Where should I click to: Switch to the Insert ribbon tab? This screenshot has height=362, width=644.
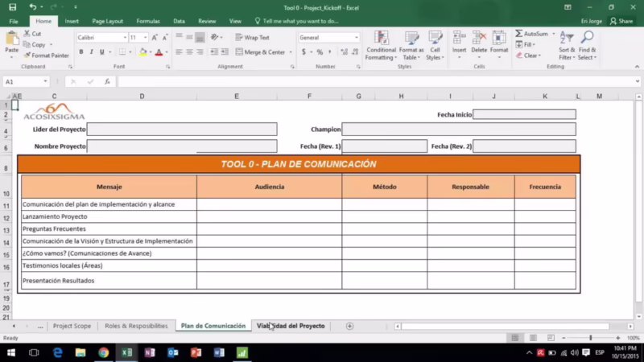72,21
